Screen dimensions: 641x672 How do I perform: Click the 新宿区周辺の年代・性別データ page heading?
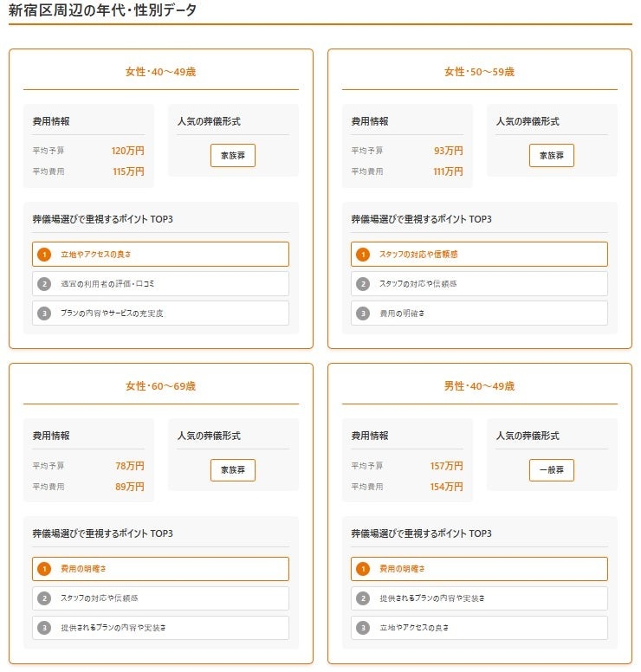coord(102,11)
